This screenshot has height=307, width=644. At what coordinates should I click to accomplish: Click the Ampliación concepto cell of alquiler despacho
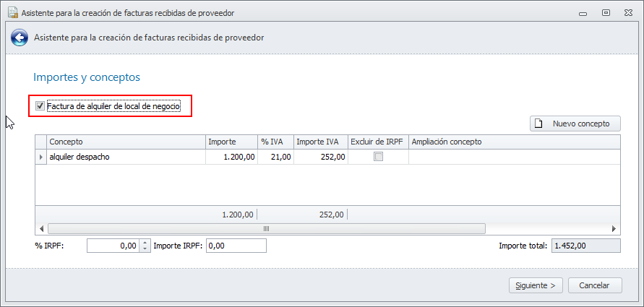coord(514,157)
